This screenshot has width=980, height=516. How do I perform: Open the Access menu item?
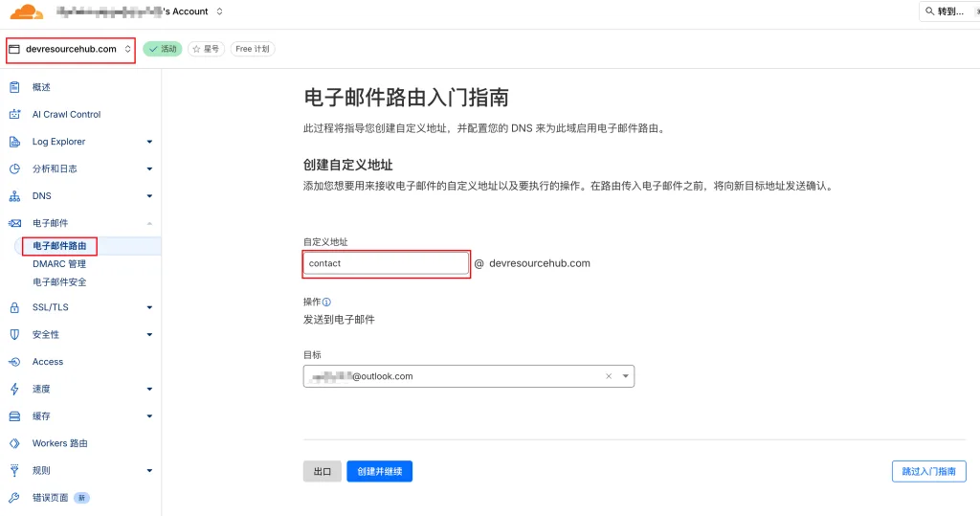pyautogui.click(x=48, y=362)
